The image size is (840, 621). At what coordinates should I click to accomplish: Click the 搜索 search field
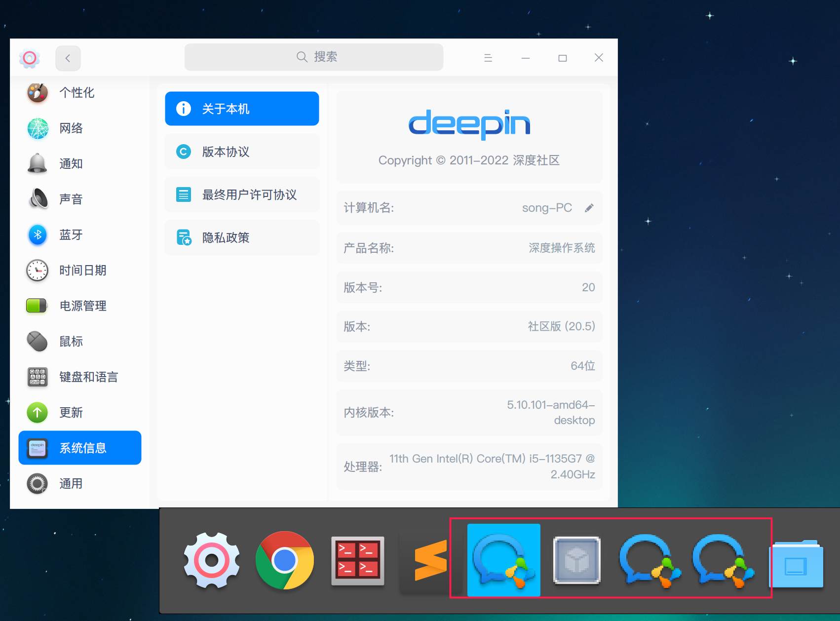point(314,57)
